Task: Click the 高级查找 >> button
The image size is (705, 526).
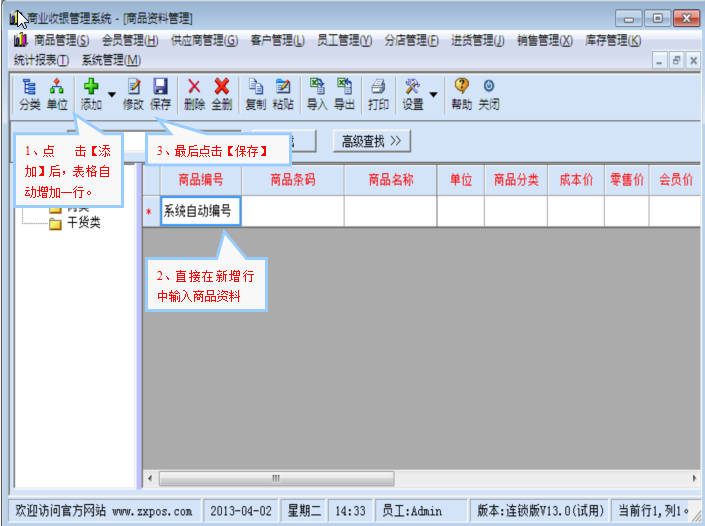Action: click(x=371, y=141)
